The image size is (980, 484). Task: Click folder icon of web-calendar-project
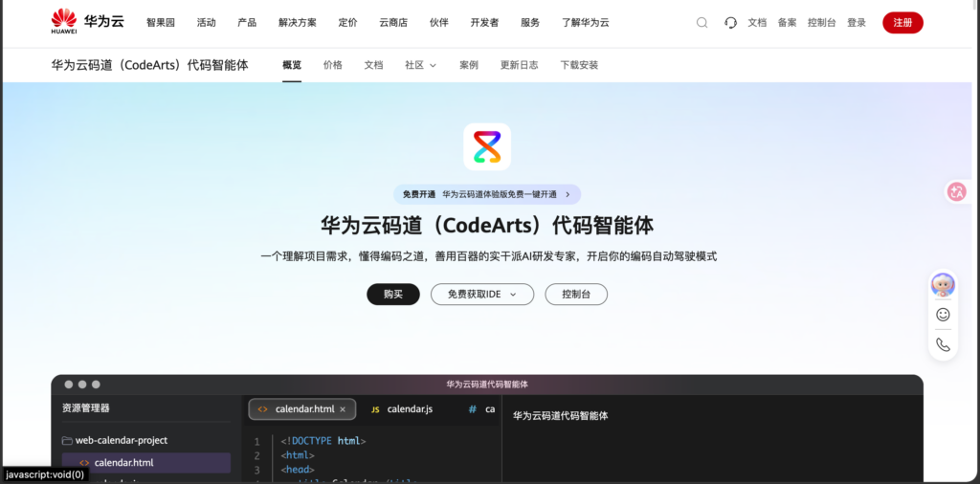[67, 440]
